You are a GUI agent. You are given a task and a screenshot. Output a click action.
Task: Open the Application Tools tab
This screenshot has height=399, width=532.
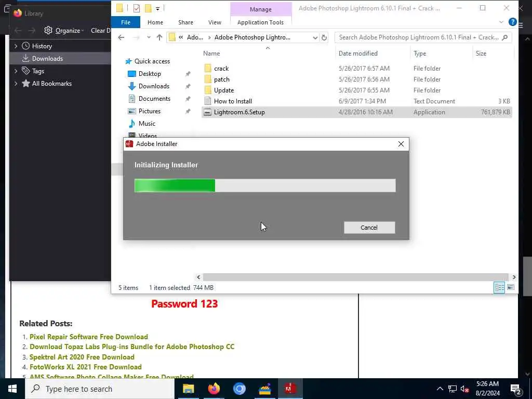coord(260,22)
